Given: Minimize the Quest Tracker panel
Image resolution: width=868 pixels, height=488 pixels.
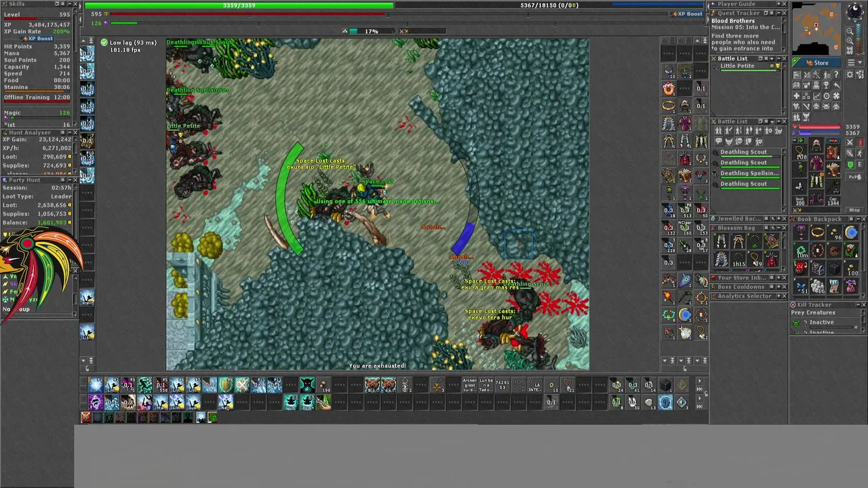Looking at the screenshot, I should pos(778,13).
